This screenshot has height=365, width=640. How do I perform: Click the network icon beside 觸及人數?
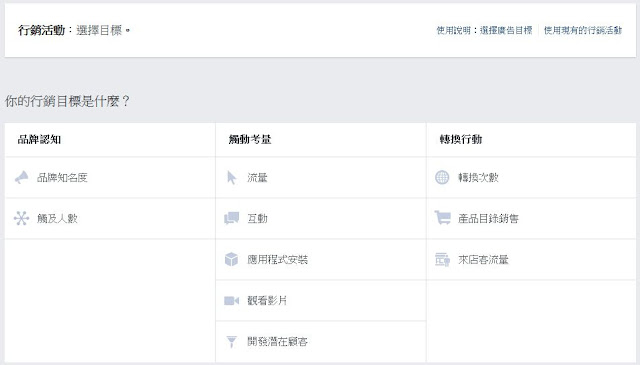(21, 218)
